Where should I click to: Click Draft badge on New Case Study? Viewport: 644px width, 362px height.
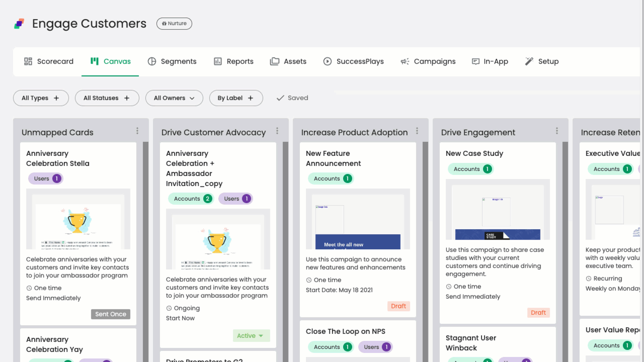[538, 312]
